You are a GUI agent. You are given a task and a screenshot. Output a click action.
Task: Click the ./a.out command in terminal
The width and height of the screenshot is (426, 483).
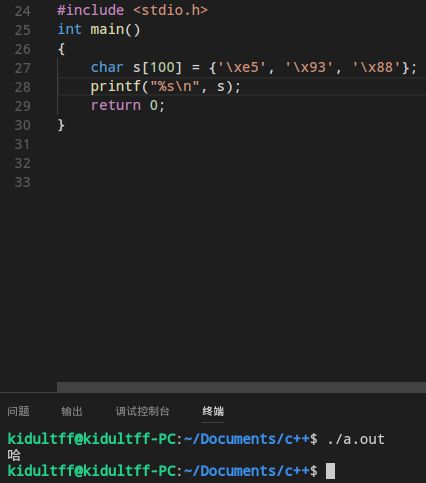click(356, 439)
